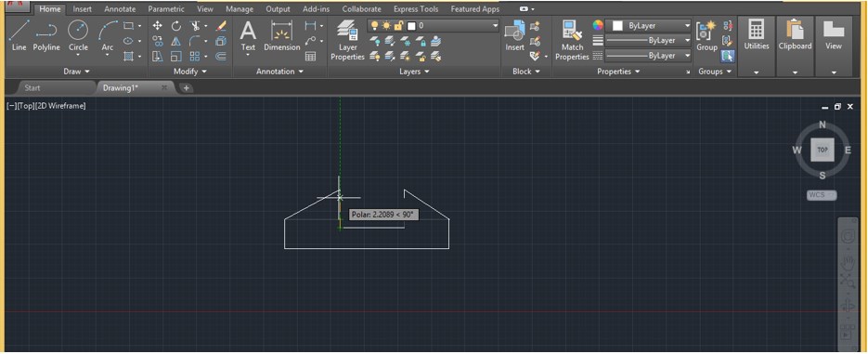Select the Text annotation tool

click(248, 36)
